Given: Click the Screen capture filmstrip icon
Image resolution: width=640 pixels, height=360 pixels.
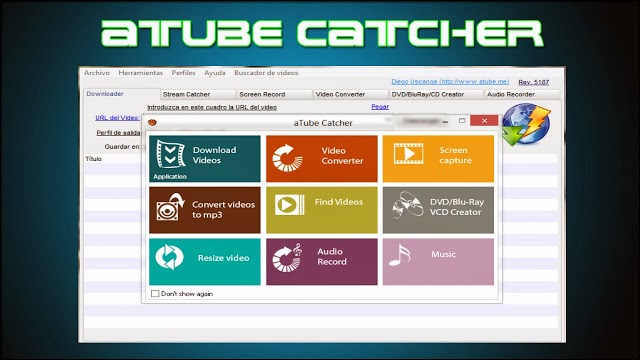Looking at the screenshot, I should 408,153.
